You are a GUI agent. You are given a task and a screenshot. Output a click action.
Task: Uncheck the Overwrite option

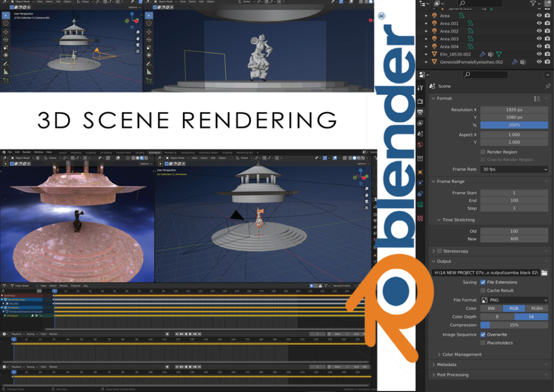click(482, 334)
